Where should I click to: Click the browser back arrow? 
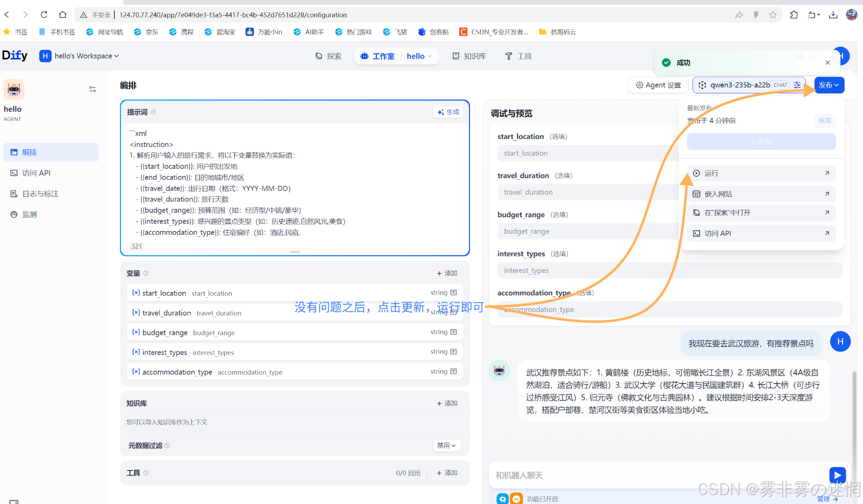[x=7, y=15]
